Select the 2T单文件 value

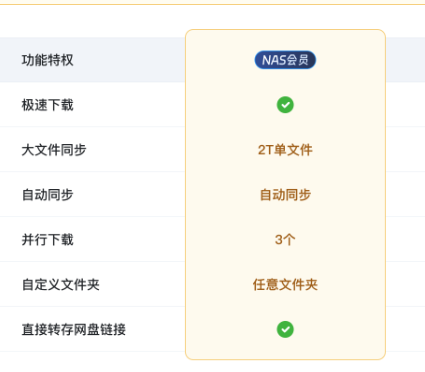[285, 150]
